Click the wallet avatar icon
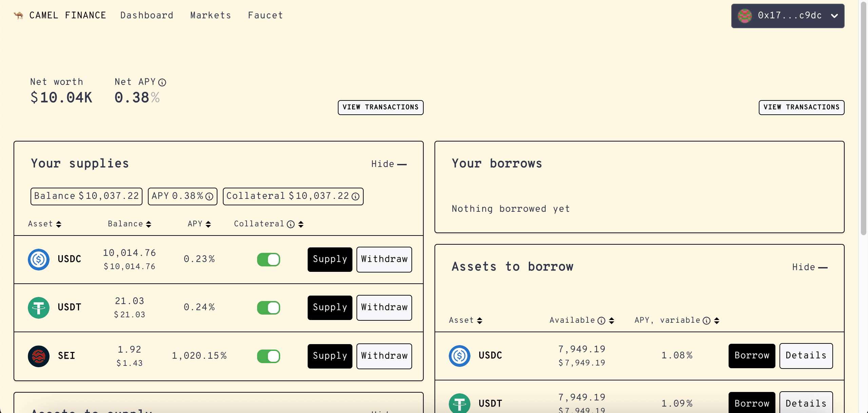Screen dimensions: 868x413 coord(745,16)
